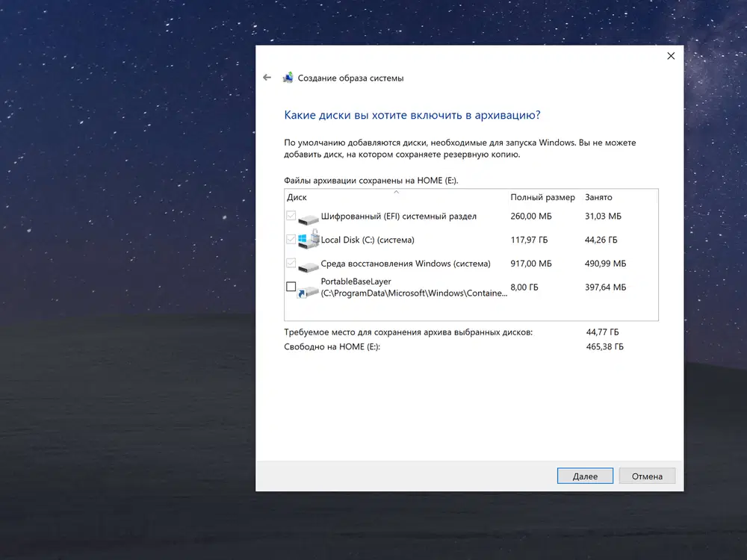Screen dimensions: 747x560
Task: Click the label Требуемое место для сохранения архива
Action: coord(409,332)
